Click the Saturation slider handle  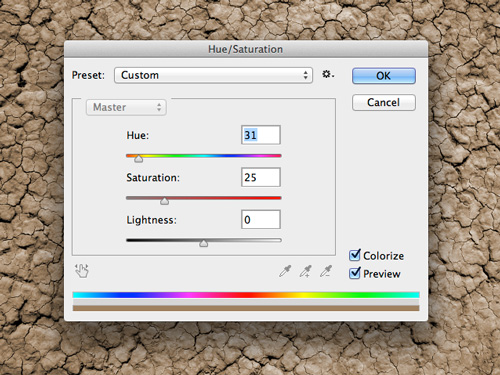point(164,201)
